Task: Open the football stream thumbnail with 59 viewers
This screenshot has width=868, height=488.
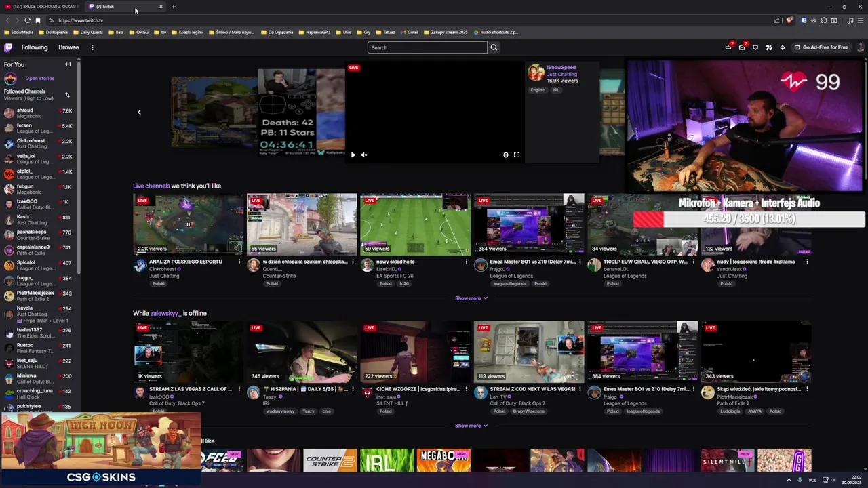Action: click(x=415, y=224)
